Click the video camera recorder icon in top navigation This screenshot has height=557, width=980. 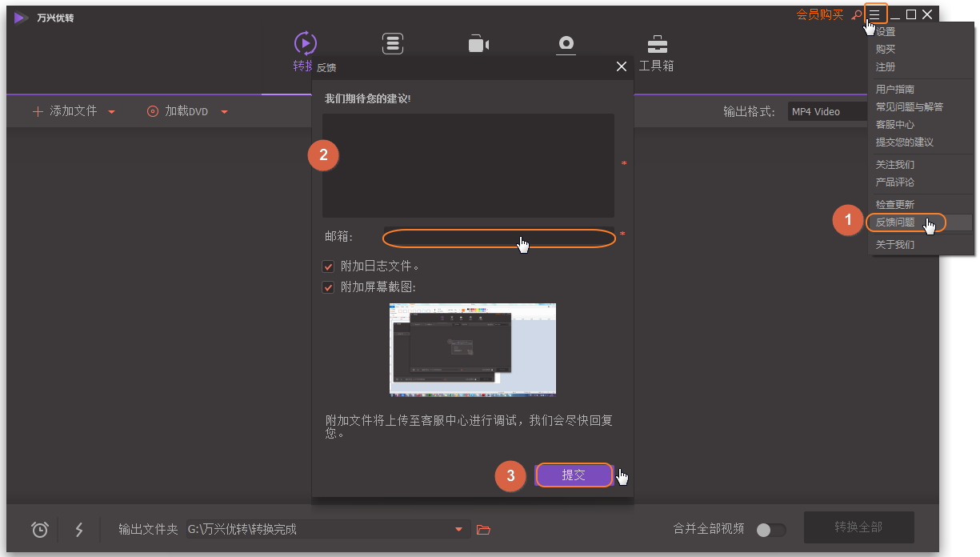point(478,44)
